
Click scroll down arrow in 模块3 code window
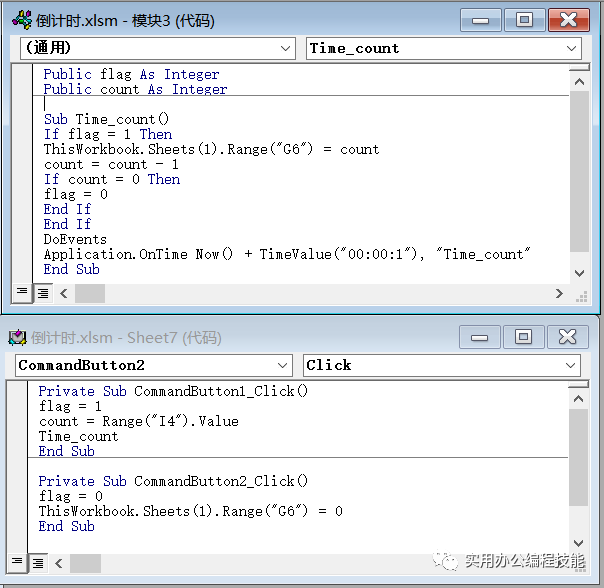point(579,273)
